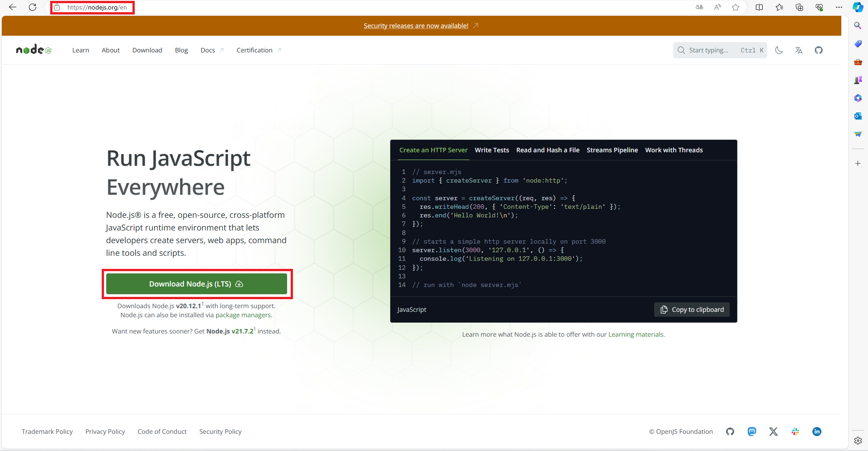Open the package managers link

coord(243,315)
